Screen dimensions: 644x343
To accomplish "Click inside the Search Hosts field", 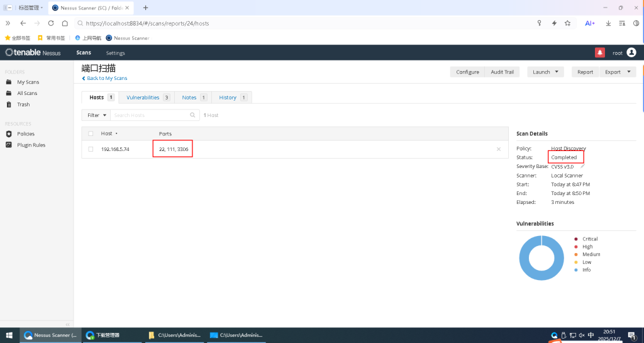I will pyautogui.click(x=151, y=115).
